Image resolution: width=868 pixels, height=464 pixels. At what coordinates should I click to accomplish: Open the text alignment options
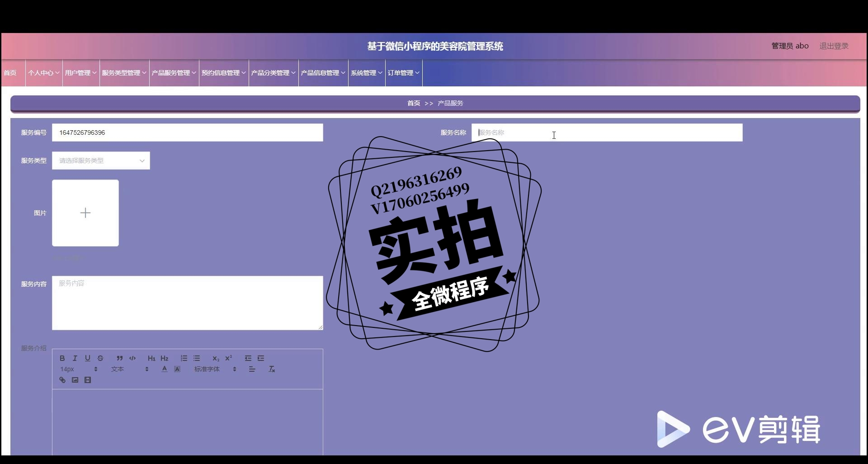[x=252, y=369]
